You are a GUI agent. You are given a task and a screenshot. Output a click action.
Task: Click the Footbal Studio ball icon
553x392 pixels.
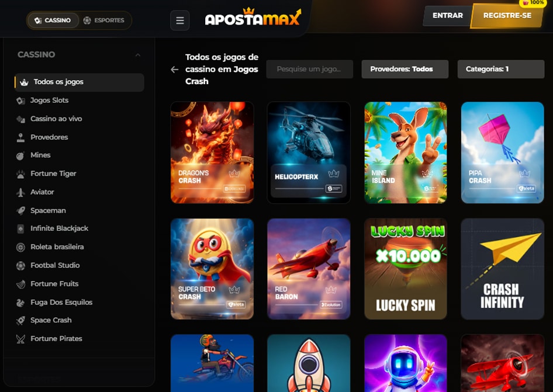click(21, 266)
